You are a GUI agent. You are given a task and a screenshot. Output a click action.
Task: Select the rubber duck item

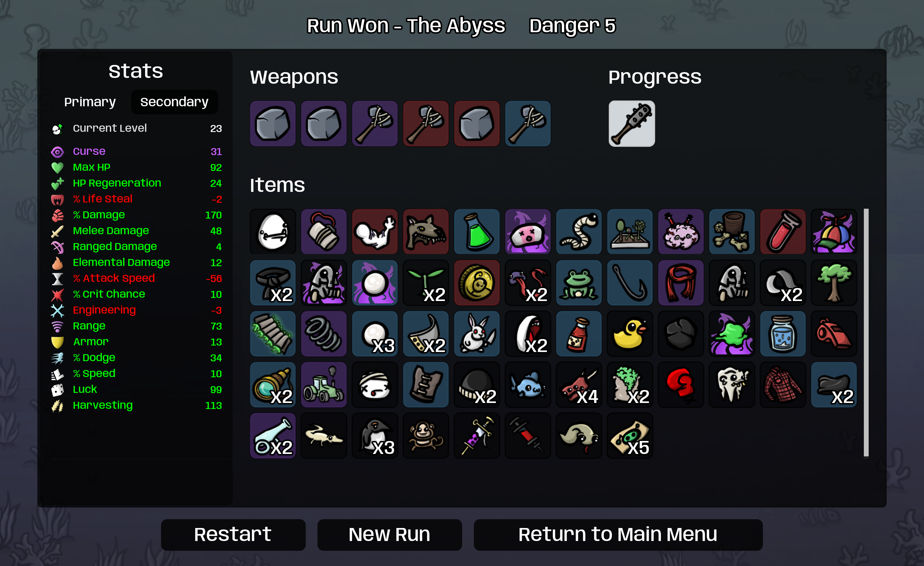coord(630,333)
